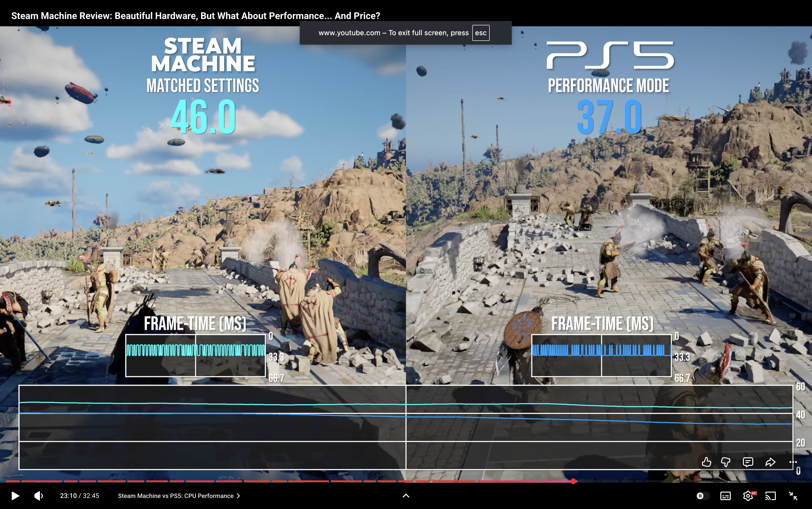Open the comments panel
This screenshot has height=509, width=812.
tap(748, 462)
